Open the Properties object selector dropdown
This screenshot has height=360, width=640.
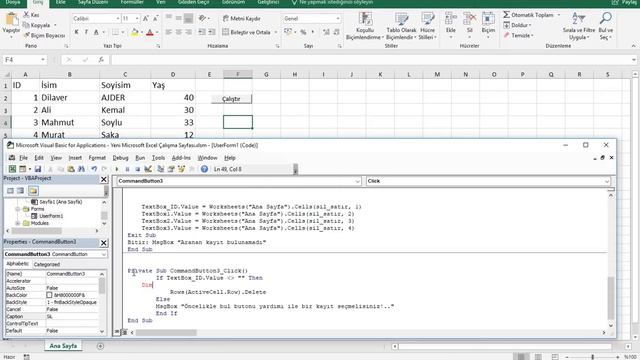(x=104, y=254)
